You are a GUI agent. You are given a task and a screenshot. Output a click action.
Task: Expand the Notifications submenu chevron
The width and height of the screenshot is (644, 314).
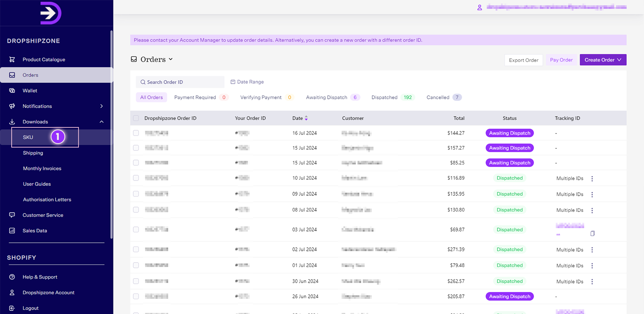[101, 106]
